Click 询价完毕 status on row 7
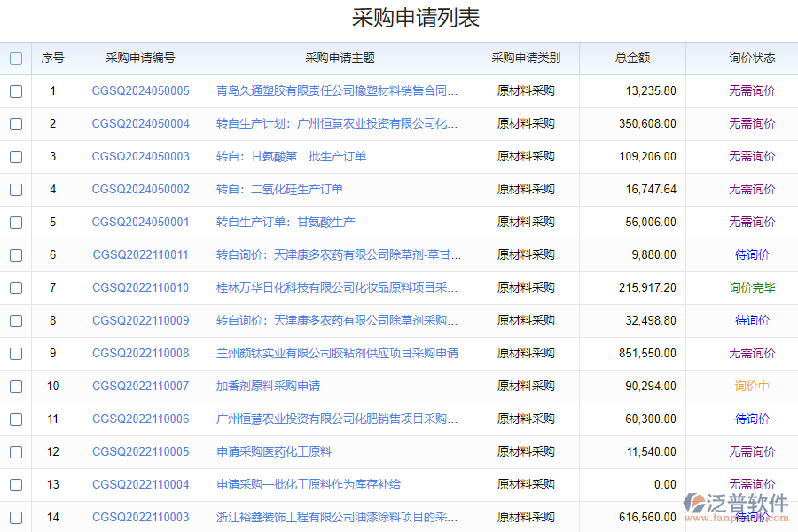 click(x=750, y=287)
